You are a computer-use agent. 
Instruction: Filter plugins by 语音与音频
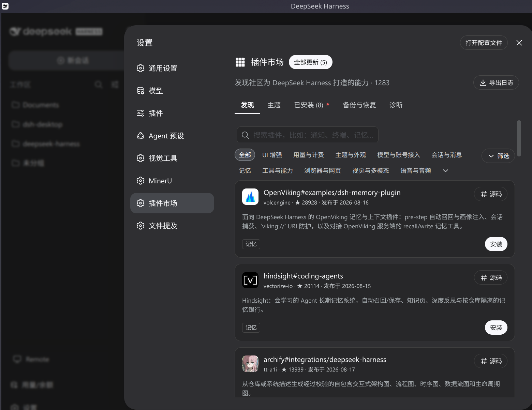(x=416, y=170)
